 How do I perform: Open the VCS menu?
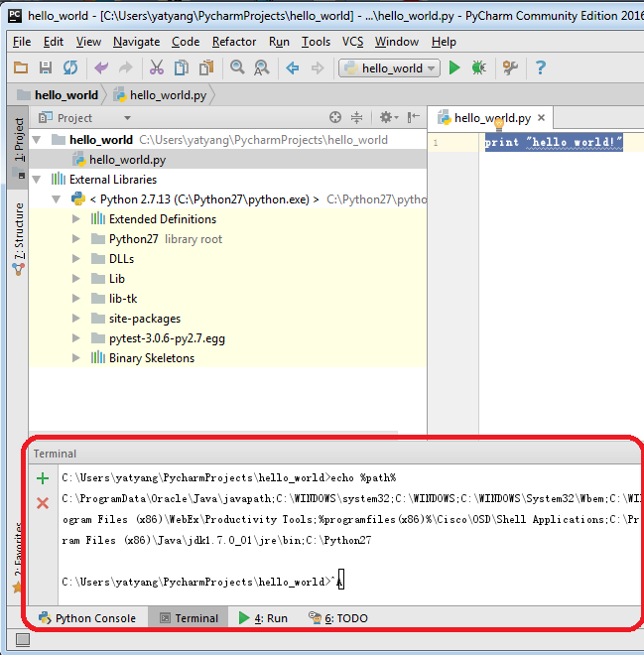coord(353,42)
